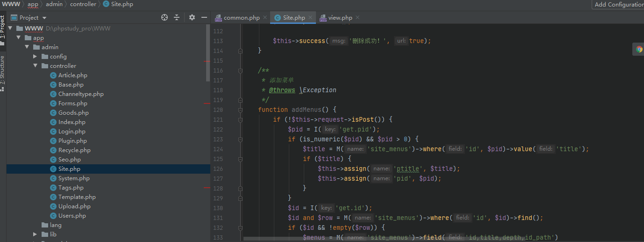Select Tags.php in the project tree
Viewport: 644px width, 242px height.
[71, 188]
